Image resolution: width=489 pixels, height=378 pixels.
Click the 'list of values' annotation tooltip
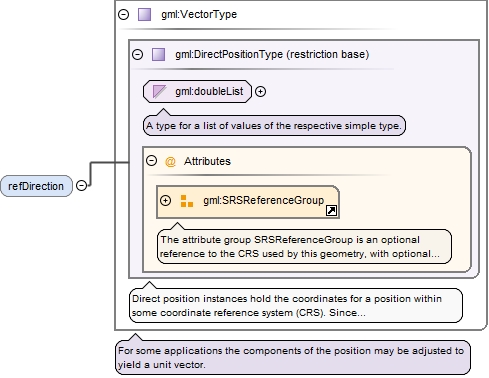click(x=274, y=126)
